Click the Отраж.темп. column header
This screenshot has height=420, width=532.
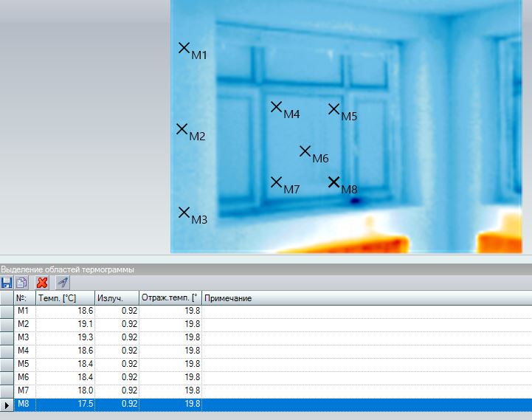(169, 297)
